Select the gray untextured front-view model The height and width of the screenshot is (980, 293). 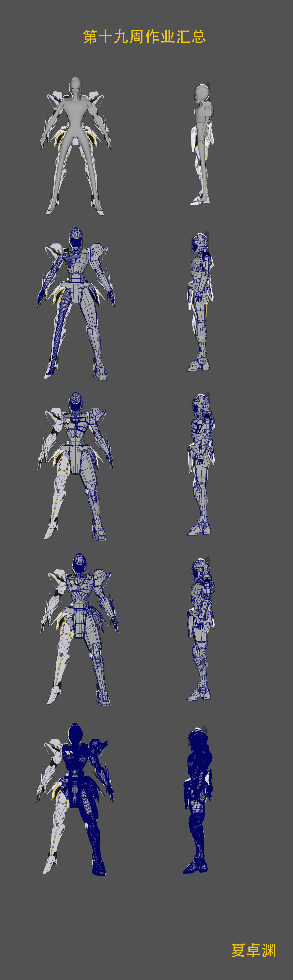click(75, 146)
